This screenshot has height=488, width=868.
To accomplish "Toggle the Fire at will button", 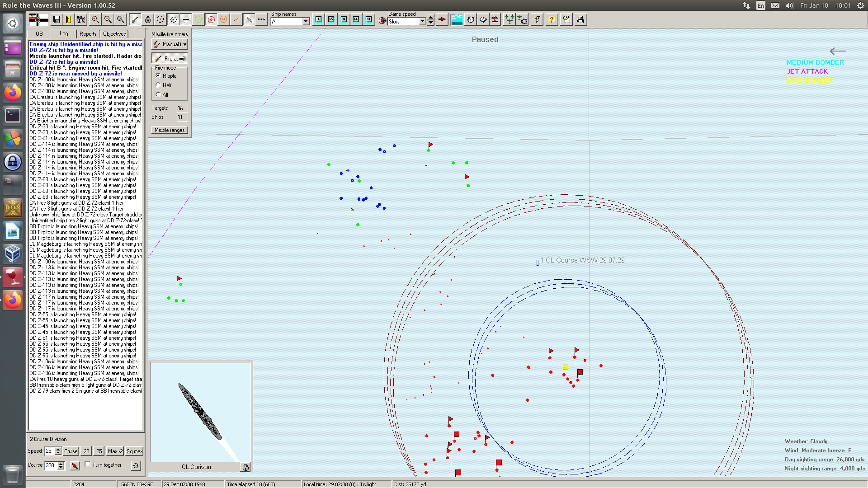I will tap(170, 59).
